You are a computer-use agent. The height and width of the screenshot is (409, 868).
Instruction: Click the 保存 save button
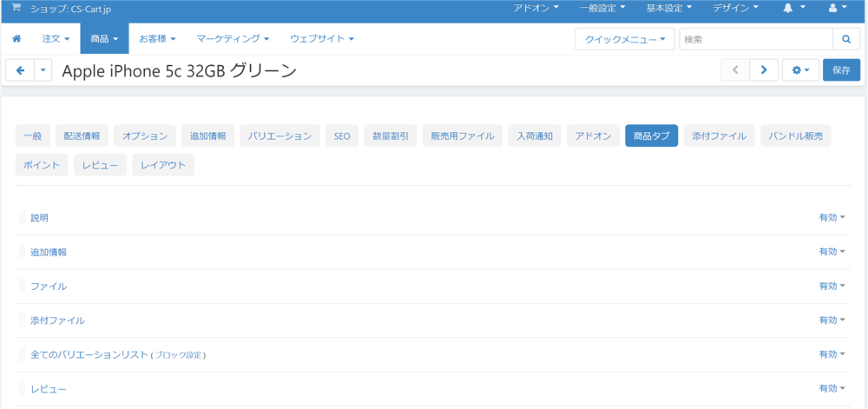[841, 70]
